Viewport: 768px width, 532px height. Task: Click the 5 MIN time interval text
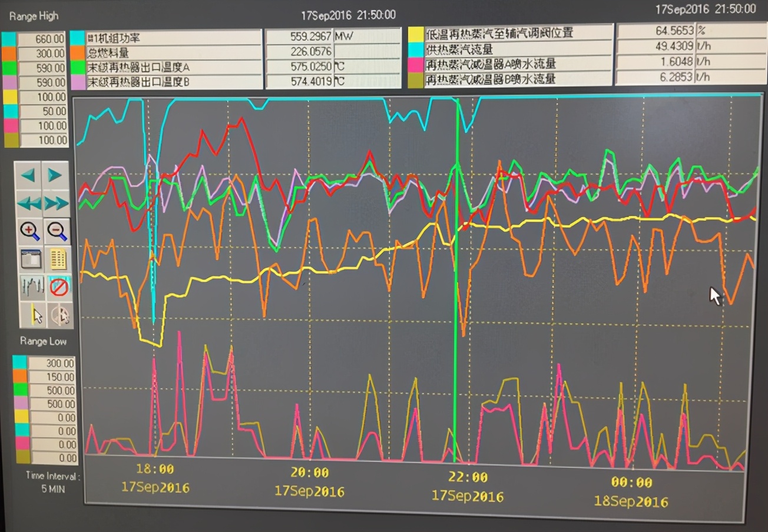click(54, 489)
